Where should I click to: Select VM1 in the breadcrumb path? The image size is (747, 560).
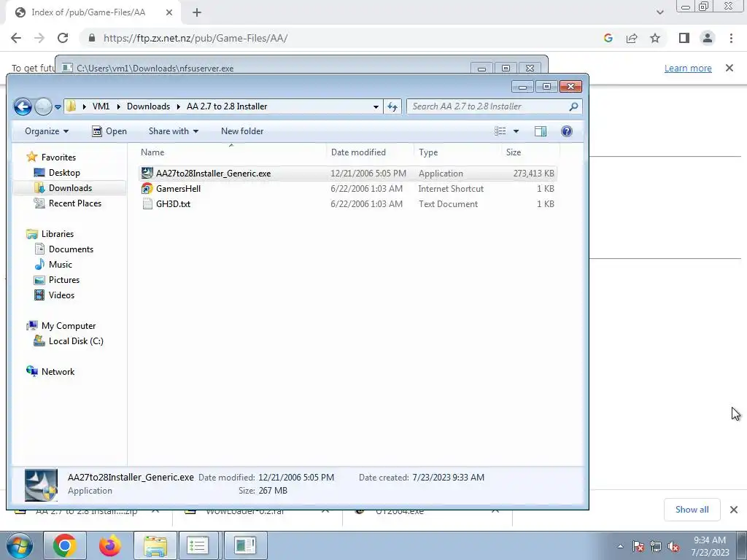[x=101, y=106]
